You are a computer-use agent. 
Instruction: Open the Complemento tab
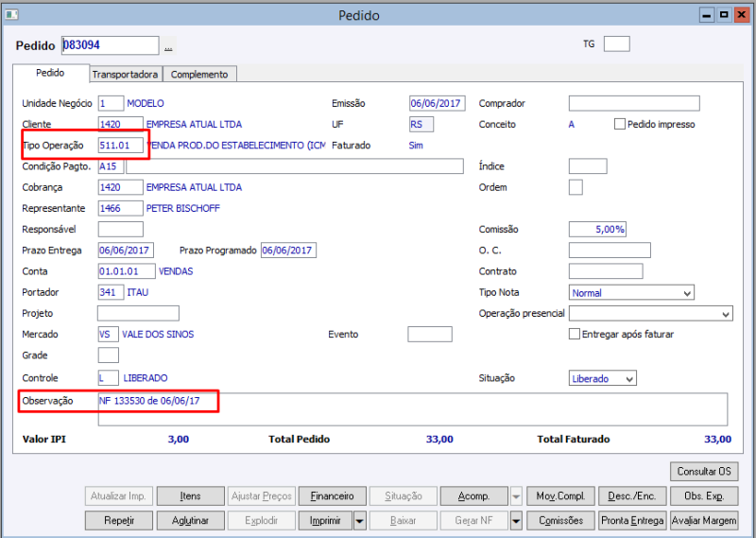coord(199,75)
